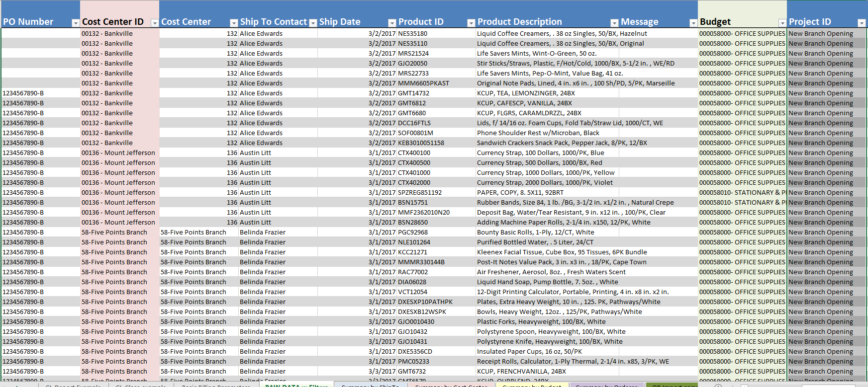Select the Product ID header cell
868x387 pixels.
436,14
